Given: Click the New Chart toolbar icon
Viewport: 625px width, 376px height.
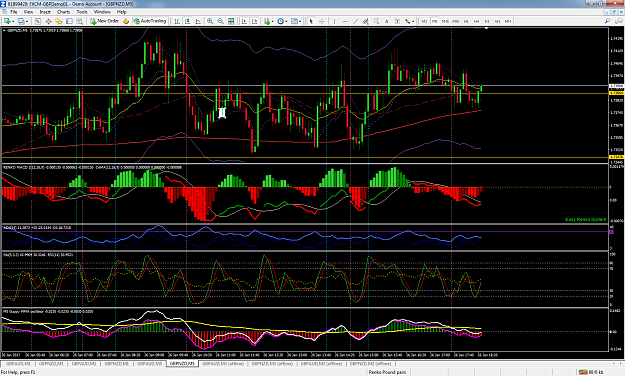Looking at the screenshot, I should pyautogui.click(x=7, y=21).
